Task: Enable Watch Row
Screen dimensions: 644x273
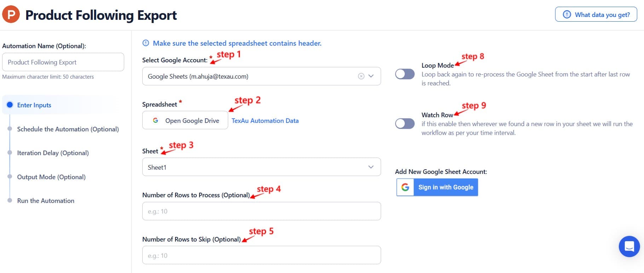Action: [x=405, y=124]
